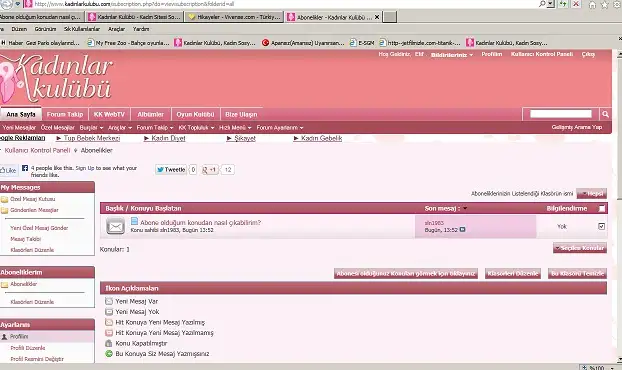Click Bu Klasörü Temizle button
622x370 pixels.
click(578, 274)
